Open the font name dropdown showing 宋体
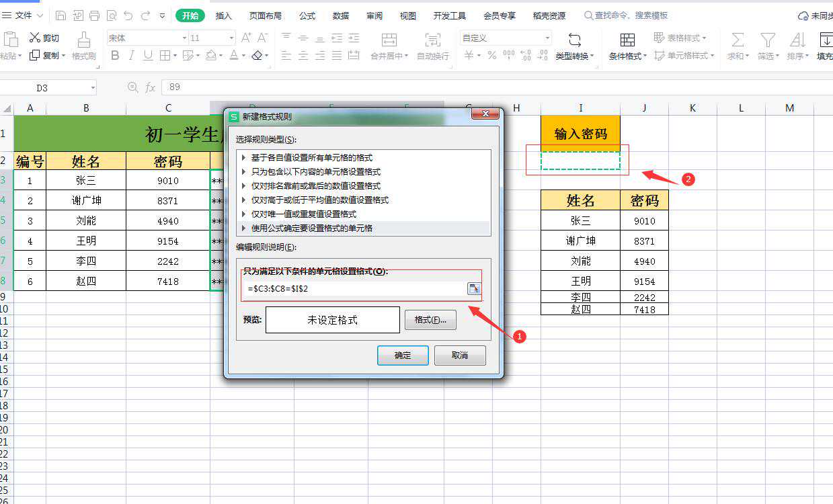833x504 pixels. tap(147, 38)
